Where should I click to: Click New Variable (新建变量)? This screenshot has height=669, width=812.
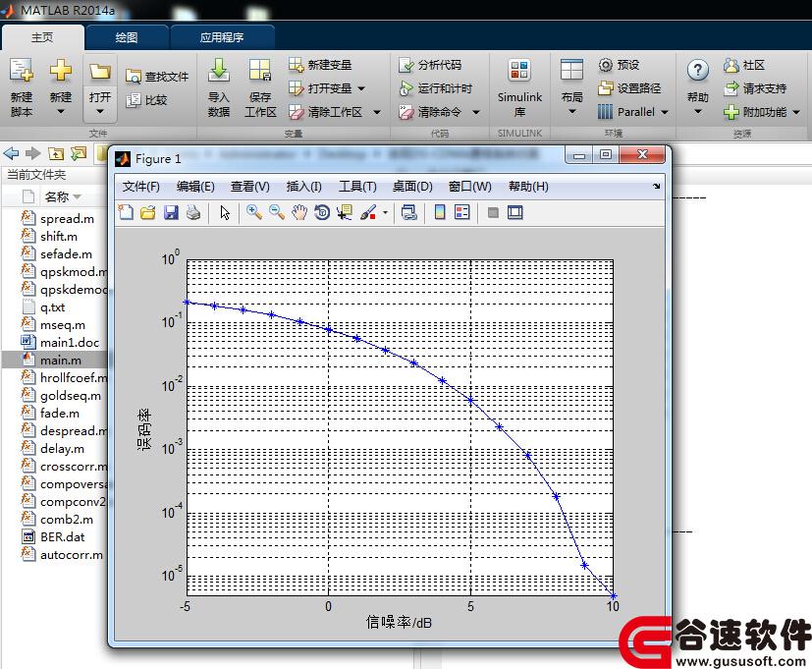coord(320,65)
